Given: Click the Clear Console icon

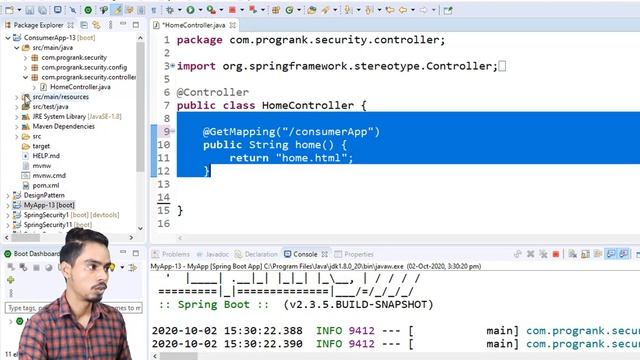Looking at the screenshot, I should pos(572,254).
